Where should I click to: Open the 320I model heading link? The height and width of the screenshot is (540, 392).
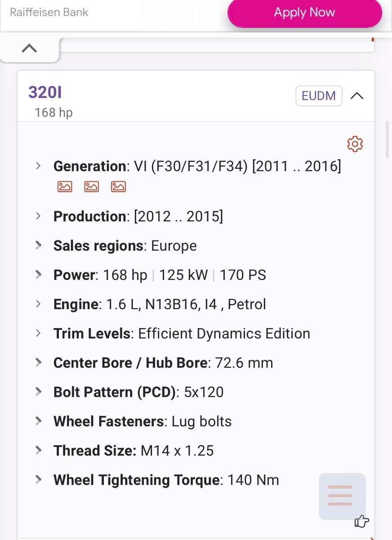(45, 92)
